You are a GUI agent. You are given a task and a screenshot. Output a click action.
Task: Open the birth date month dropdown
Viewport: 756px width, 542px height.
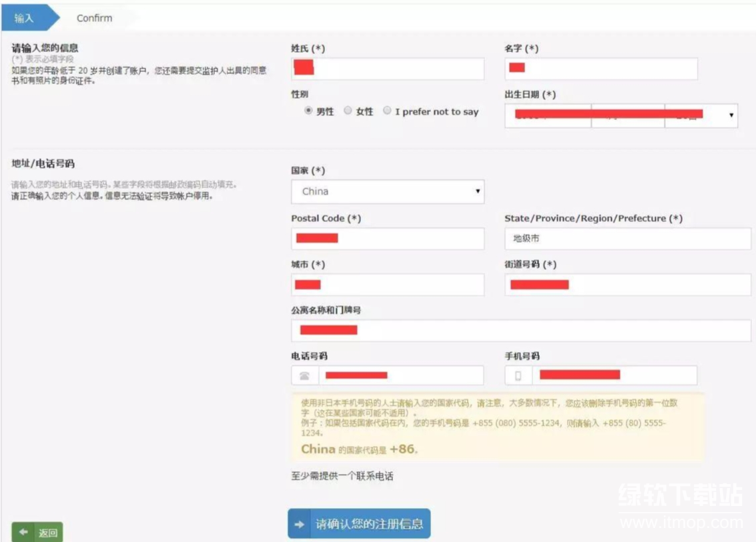628,116
